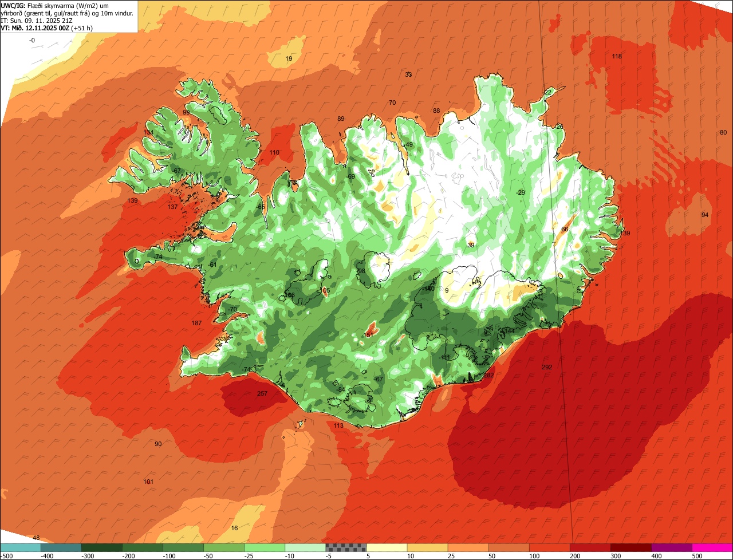
Task: Click the dark red swatch between 300 and 400
Action: point(630,547)
